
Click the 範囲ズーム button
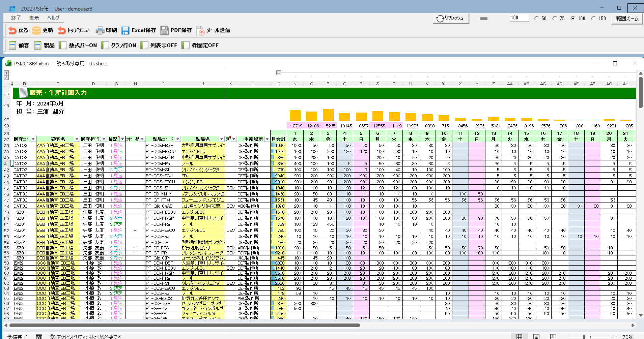coord(627,18)
